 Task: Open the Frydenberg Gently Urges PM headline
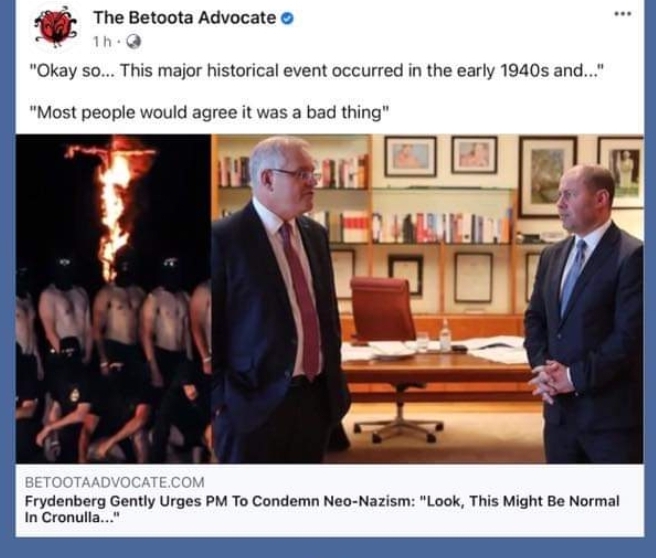coord(322,509)
